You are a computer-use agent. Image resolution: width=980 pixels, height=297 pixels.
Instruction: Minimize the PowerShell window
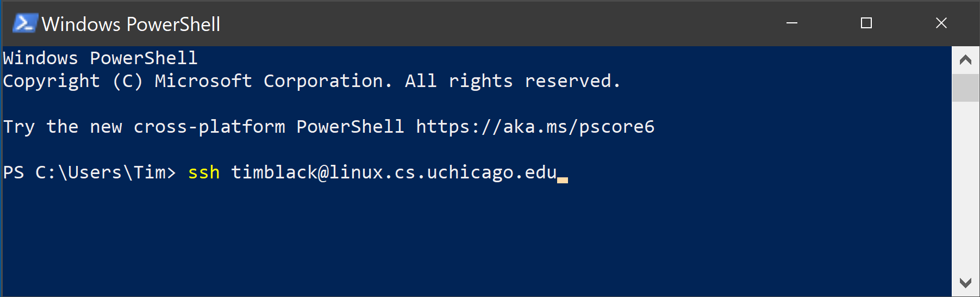792,23
